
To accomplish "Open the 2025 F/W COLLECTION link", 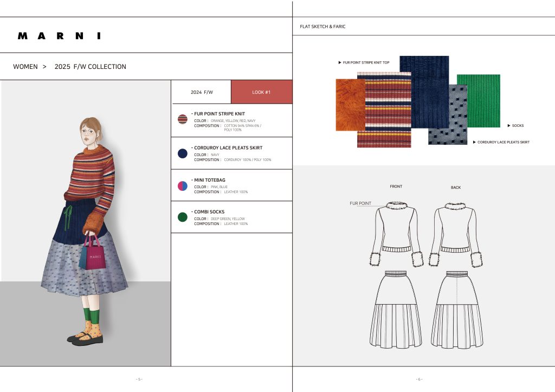I will pos(90,67).
